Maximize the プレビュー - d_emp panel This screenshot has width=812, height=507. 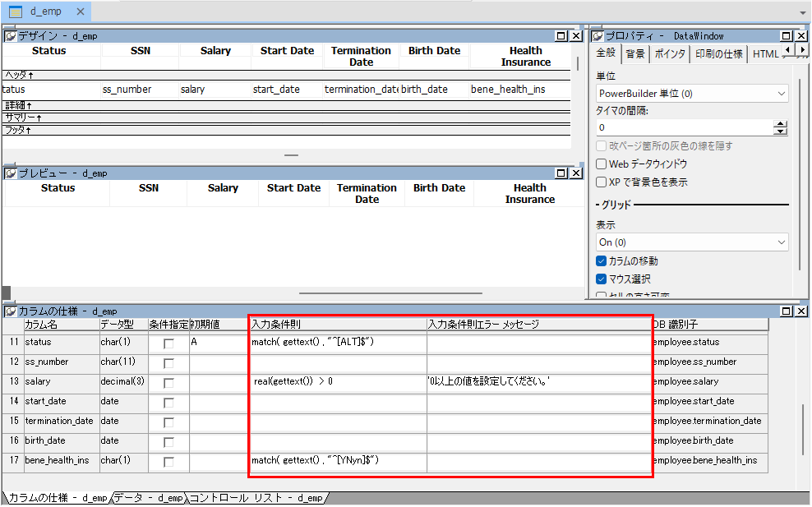(561, 173)
